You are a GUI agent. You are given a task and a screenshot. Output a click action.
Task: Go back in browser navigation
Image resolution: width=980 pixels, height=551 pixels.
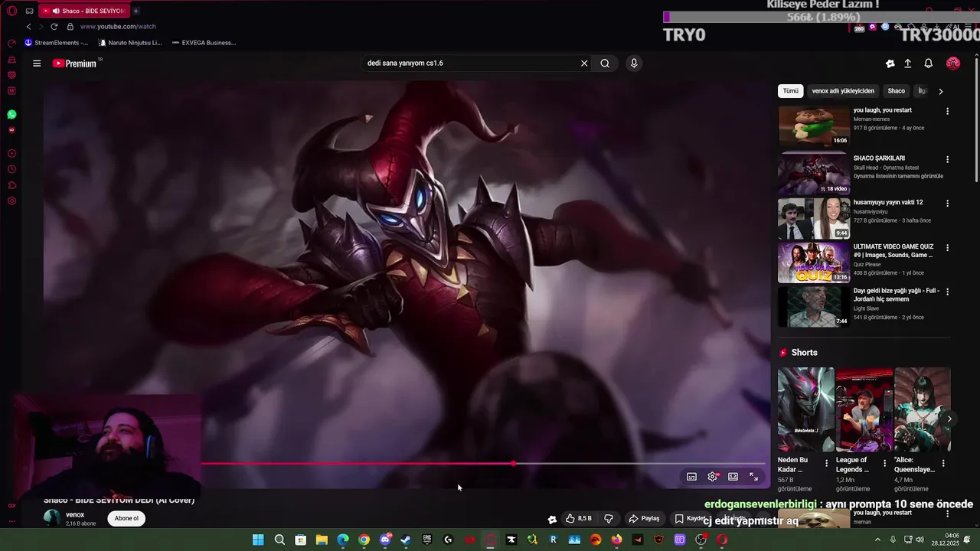[x=28, y=27]
